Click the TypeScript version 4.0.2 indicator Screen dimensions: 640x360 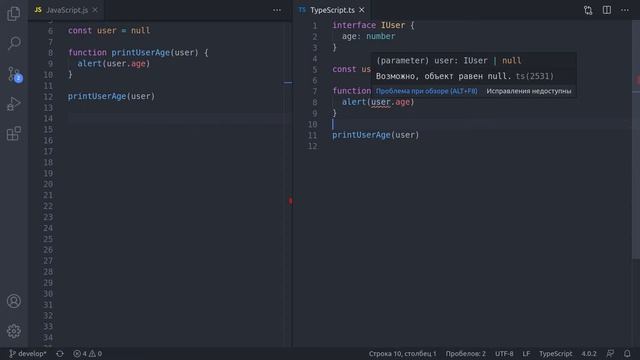pyautogui.click(x=589, y=354)
